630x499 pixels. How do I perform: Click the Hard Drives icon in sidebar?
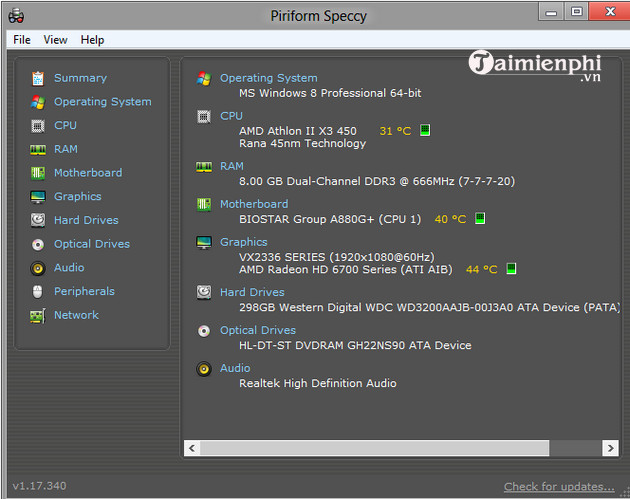tap(38, 220)
